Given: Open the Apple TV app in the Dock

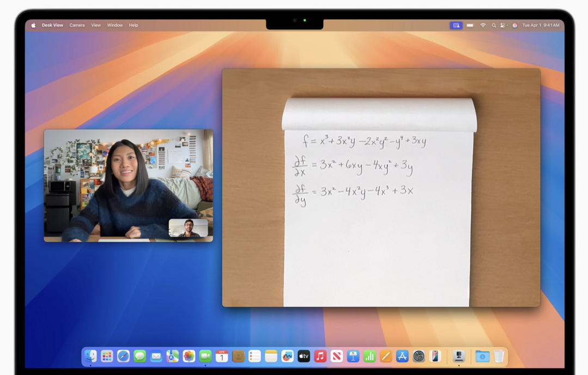Looking at the screenshot, I should (x=304, y=356).
